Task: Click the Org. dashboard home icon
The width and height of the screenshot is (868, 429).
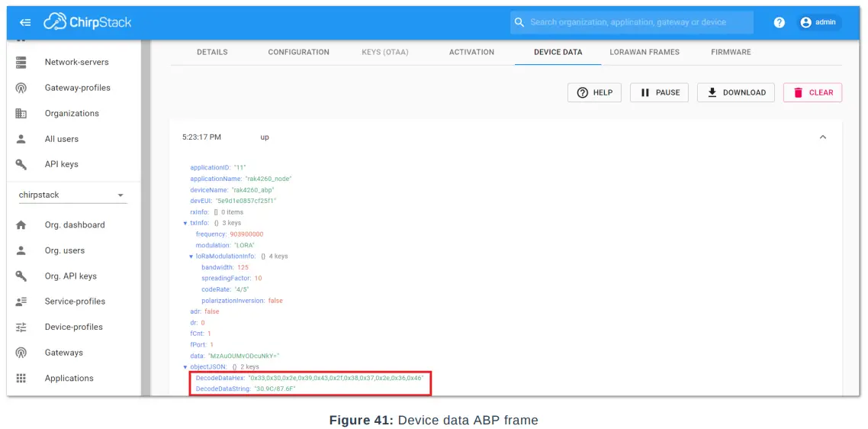Action: 21,225
